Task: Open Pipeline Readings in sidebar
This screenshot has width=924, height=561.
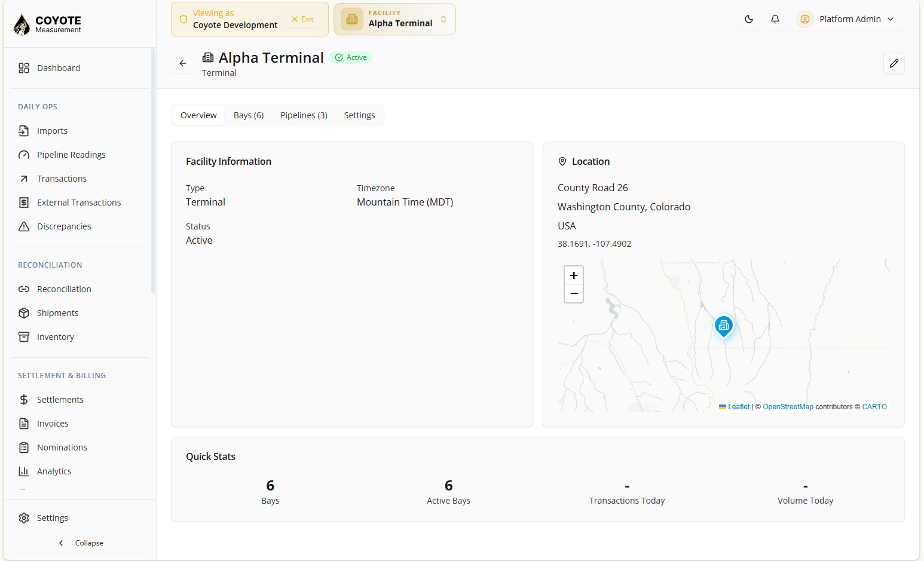Action: [71, 155]
